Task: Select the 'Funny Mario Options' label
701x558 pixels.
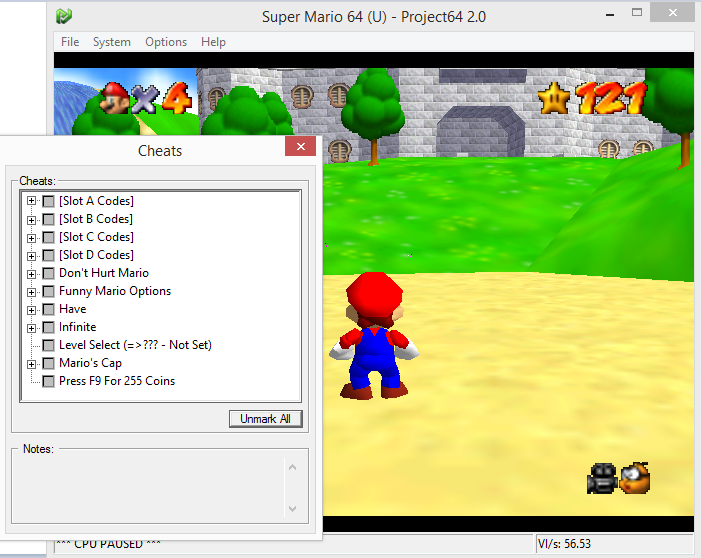Action: coord(115,291)
